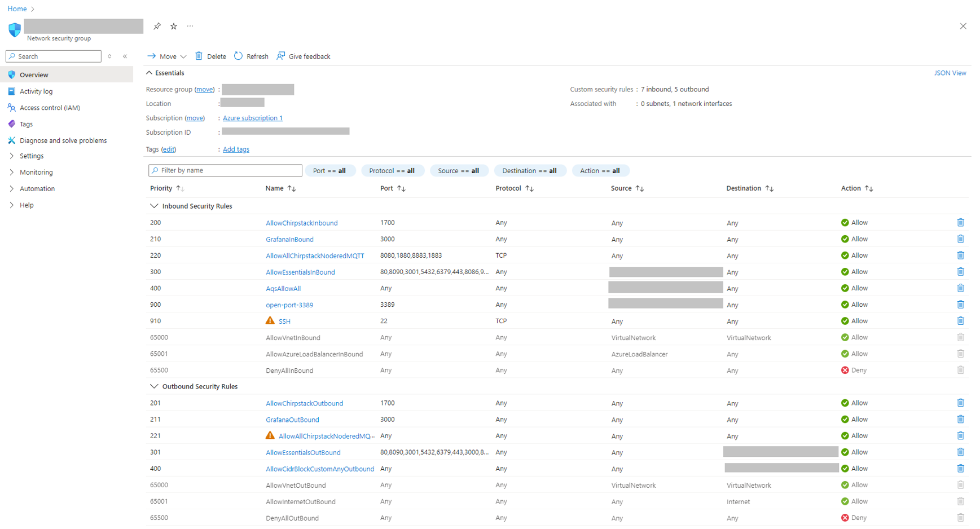Open the more options ellipsis menu
The image size is (980, 529).
pyautogui.click(x=190, y=26)
